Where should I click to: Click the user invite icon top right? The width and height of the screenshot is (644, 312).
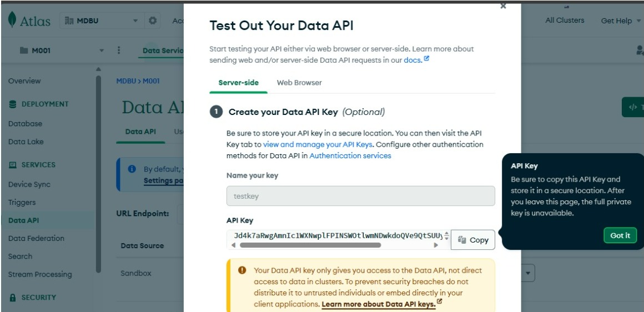pos(640,50)
